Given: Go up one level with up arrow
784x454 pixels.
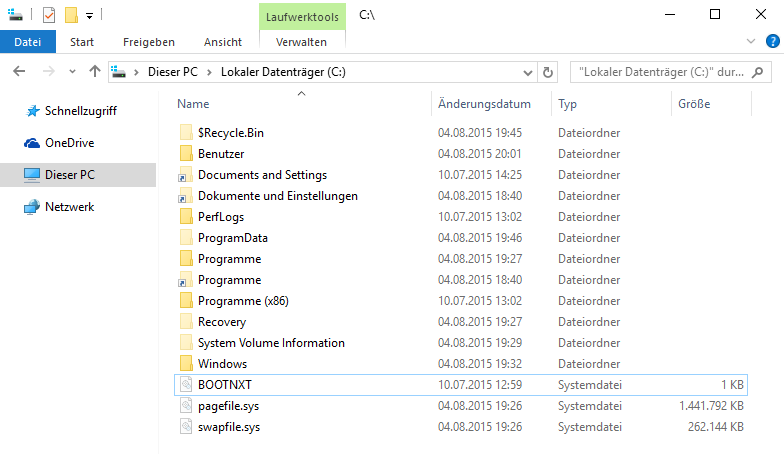Looking at the screenshot, I should tap(94, 72).
